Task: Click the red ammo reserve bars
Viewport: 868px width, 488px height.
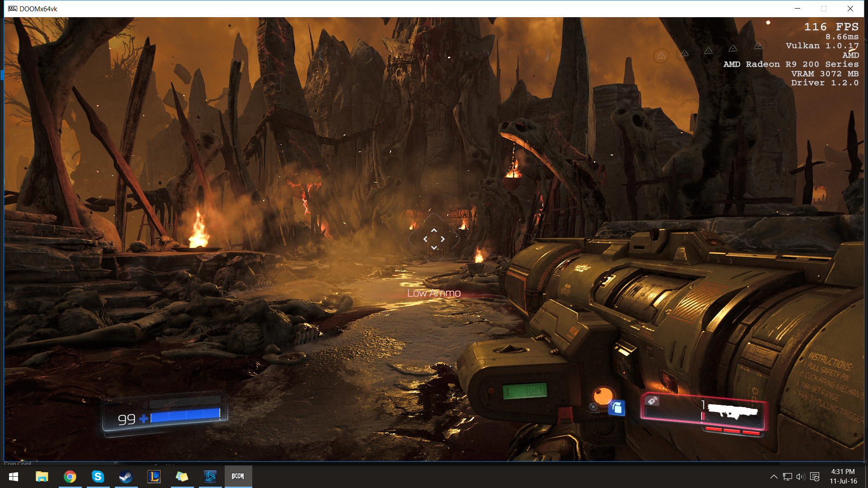Action: [x=732, y=430]
